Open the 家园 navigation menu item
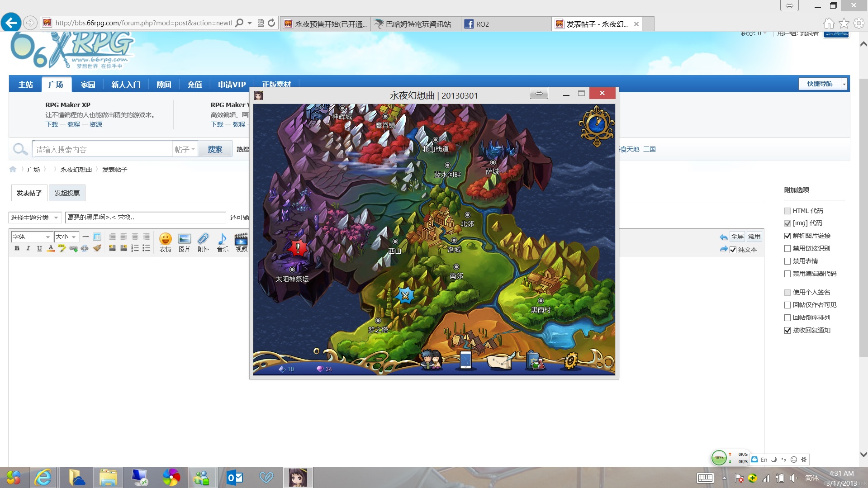This screenshot has height=488, width=868. click(88, 85)
